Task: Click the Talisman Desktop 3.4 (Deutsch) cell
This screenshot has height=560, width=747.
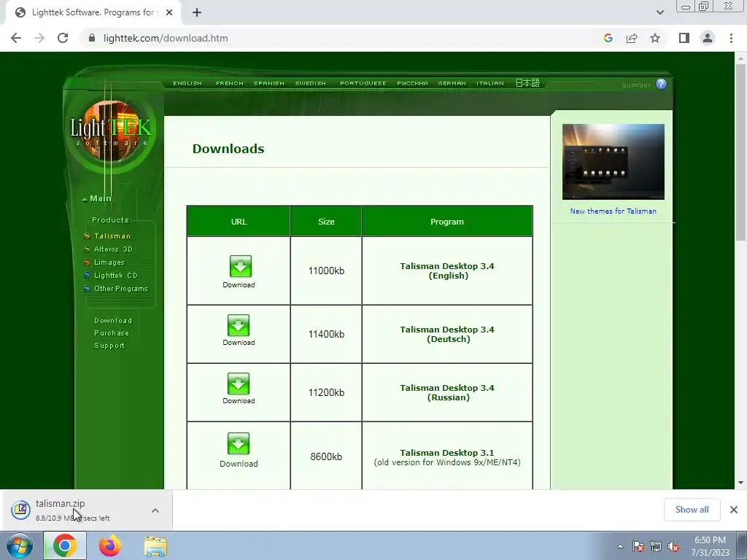Action: pos(447,334)
